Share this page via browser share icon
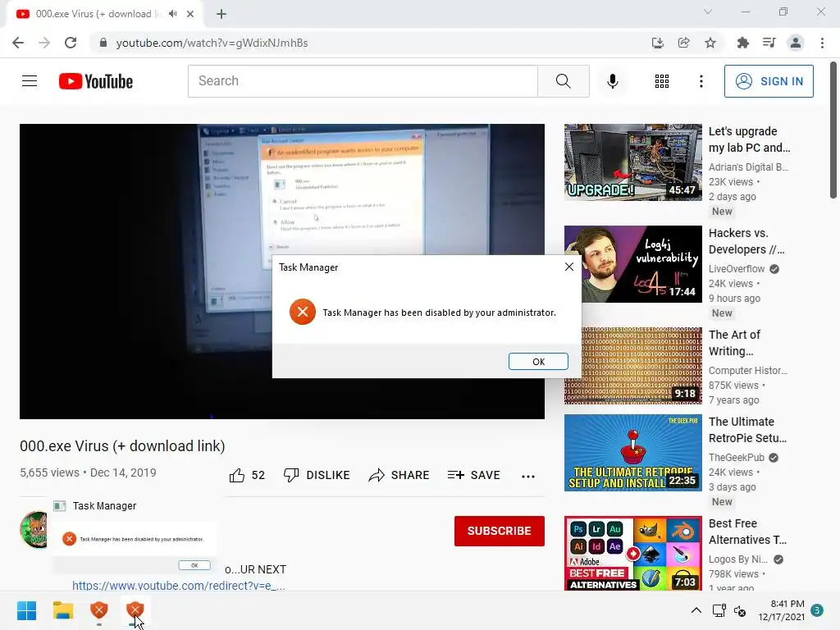840x630 pixels. (x=684, y=43)
